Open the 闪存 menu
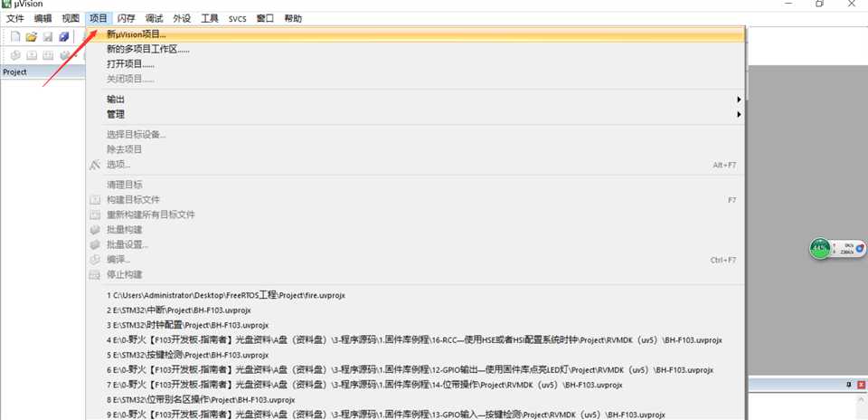This screenshot has width=868, height=420. (x=127, y=18)
